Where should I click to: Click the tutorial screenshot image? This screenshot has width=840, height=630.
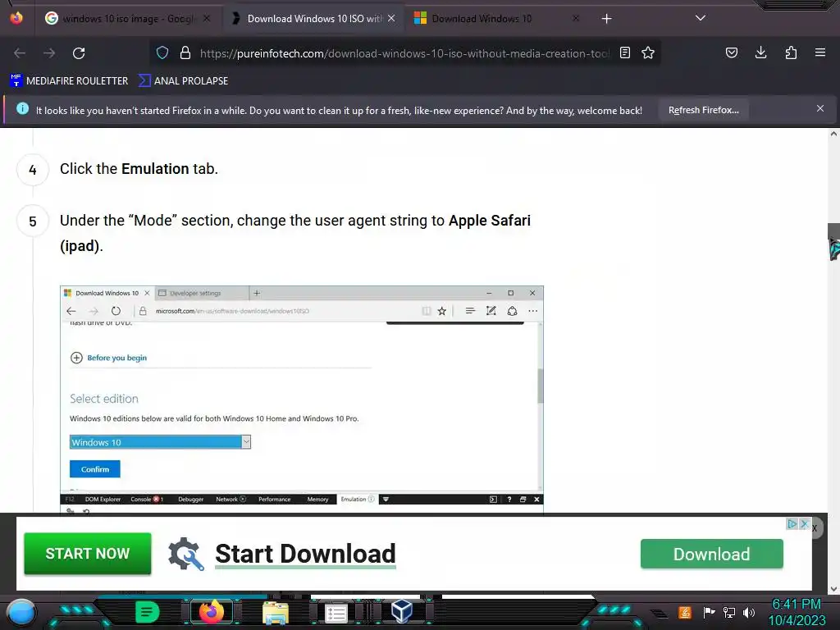302,399
